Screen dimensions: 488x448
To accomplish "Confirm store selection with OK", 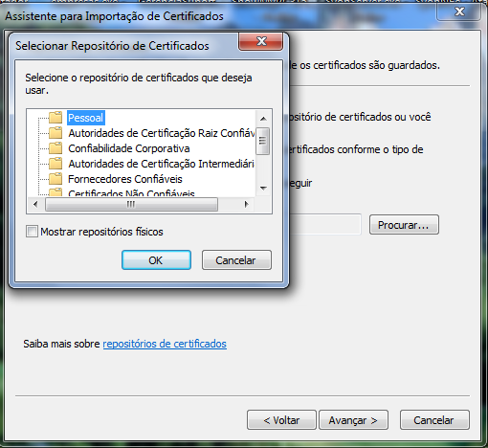I will pyautogui.click(x=156, y=260).
